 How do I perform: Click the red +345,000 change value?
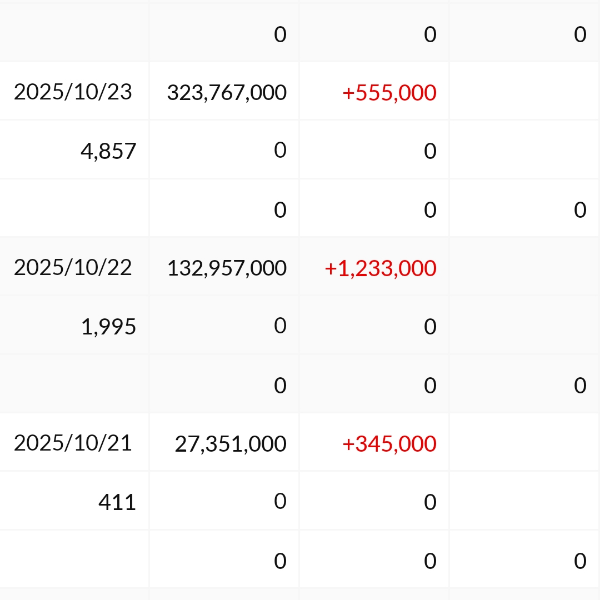(x=389, y=444)
